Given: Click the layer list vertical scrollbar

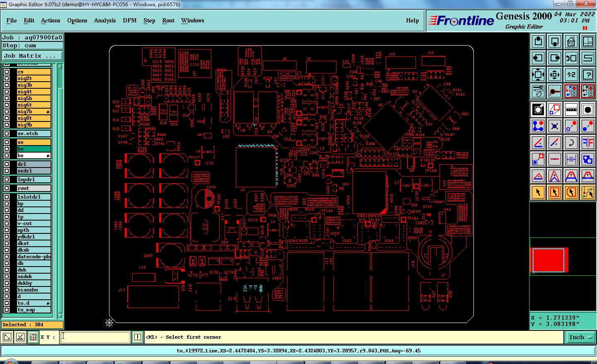Looking at the screenshot, I should pos(60,191).
